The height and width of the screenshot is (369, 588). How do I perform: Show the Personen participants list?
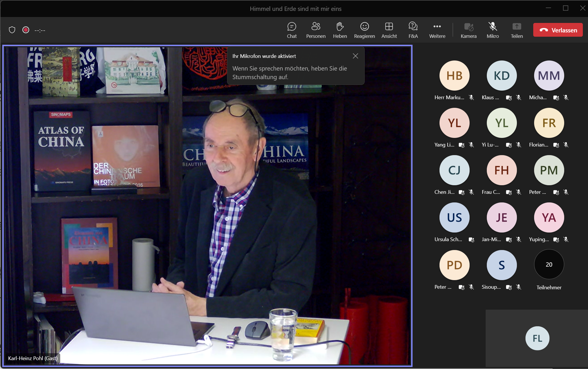316,30
